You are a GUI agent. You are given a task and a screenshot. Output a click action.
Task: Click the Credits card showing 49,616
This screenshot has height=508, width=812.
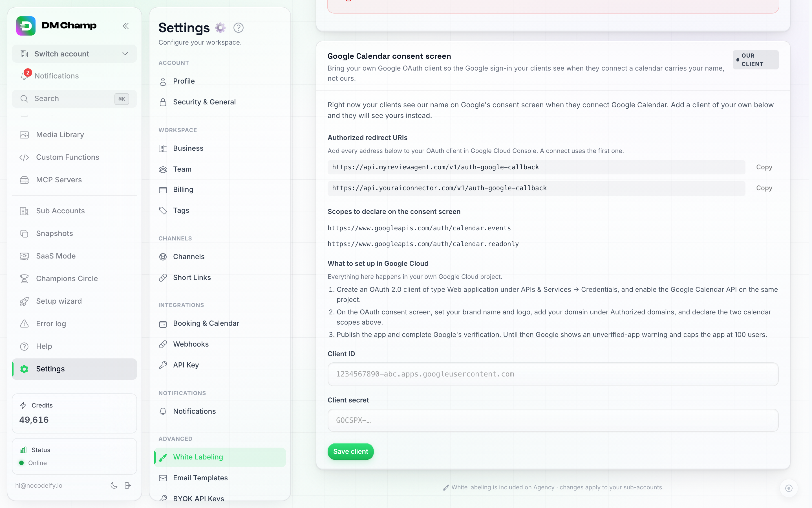click(x=74, y=413)
